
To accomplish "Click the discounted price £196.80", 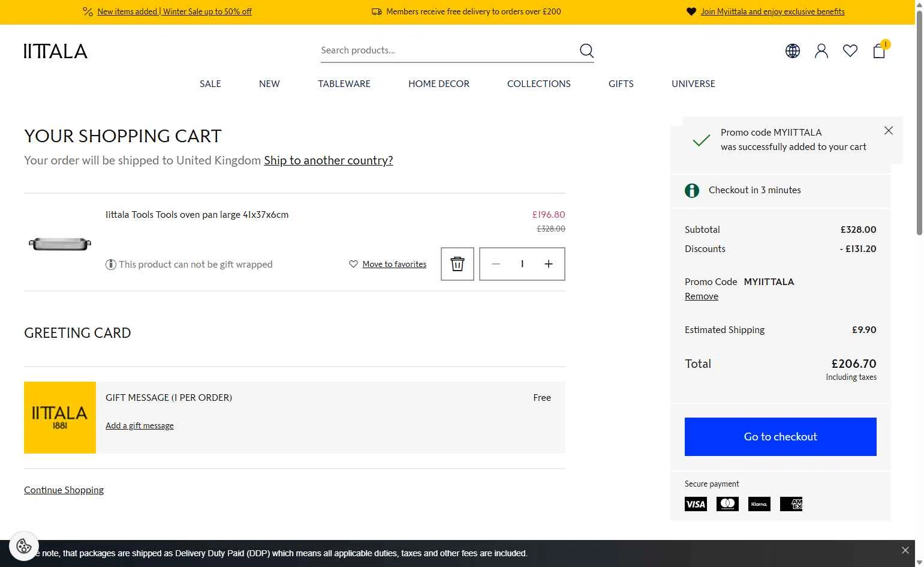I will [549, 215].
